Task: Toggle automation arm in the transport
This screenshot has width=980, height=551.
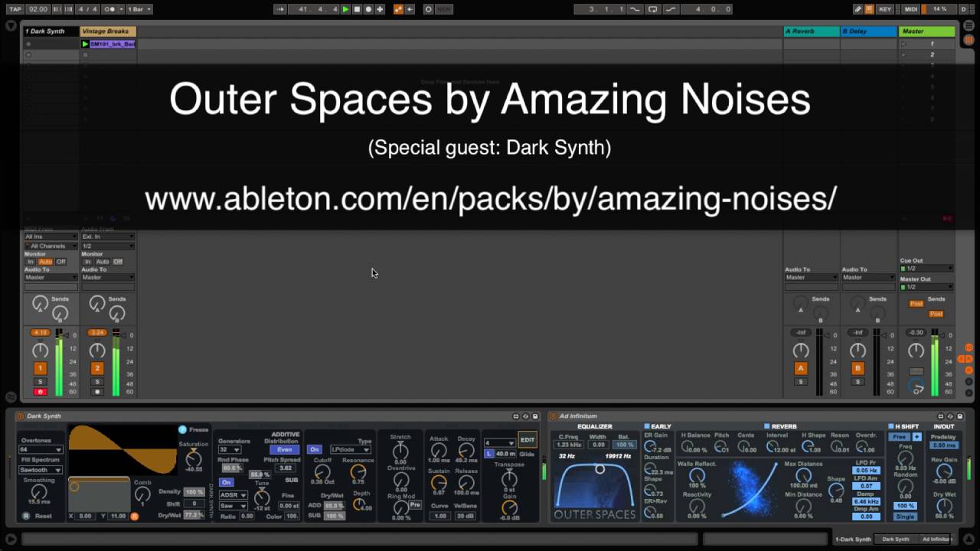Action: point(398,9)
